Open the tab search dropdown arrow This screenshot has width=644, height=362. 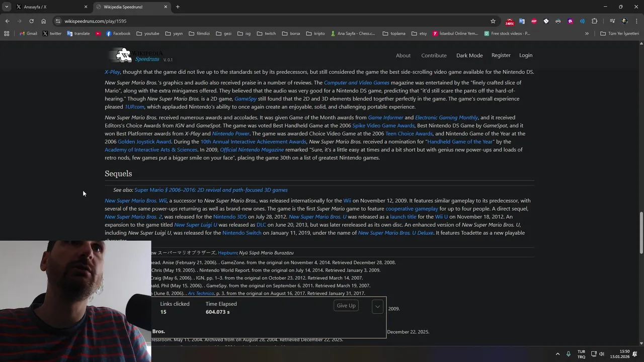pos(7,7)
